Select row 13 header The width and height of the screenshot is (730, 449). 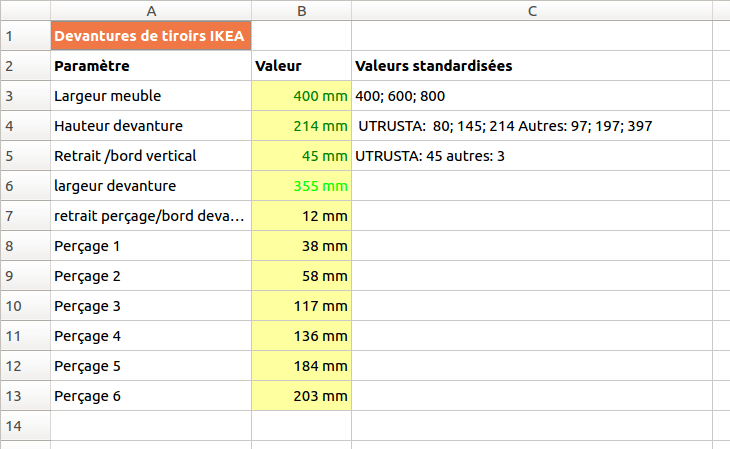(x=26, y=396)
